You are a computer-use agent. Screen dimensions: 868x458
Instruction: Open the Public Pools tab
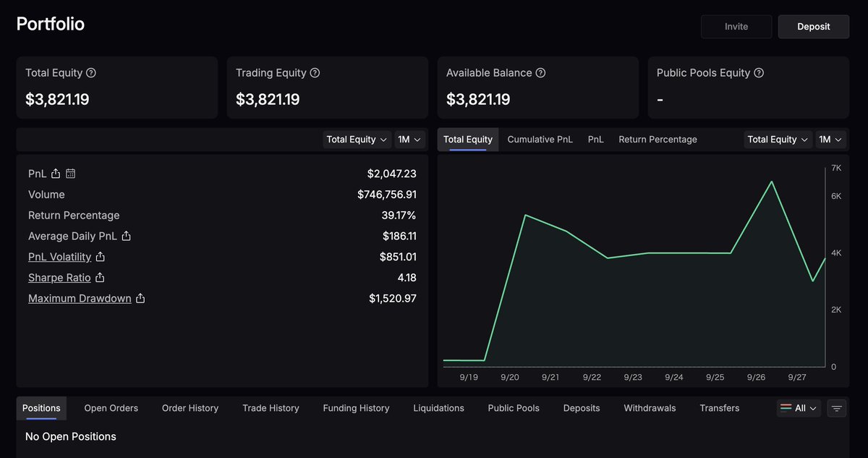[x=514, y=408]
